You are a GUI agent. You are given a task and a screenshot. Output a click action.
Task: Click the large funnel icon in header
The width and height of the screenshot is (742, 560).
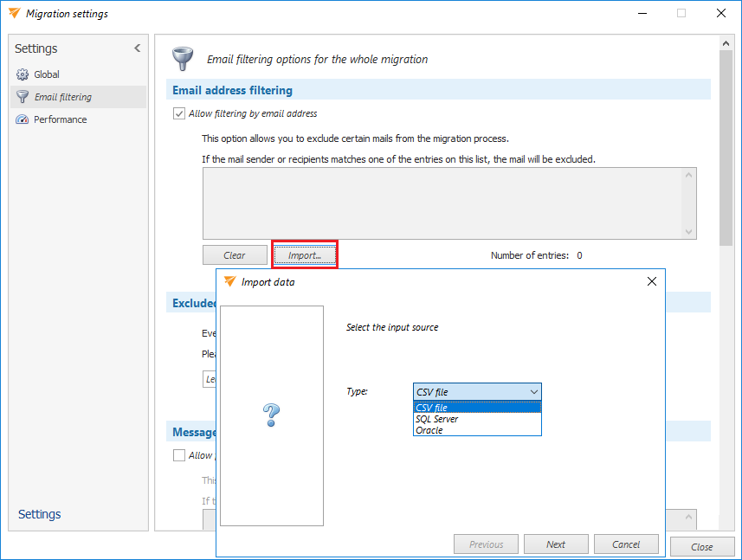(x=183, y=58)
